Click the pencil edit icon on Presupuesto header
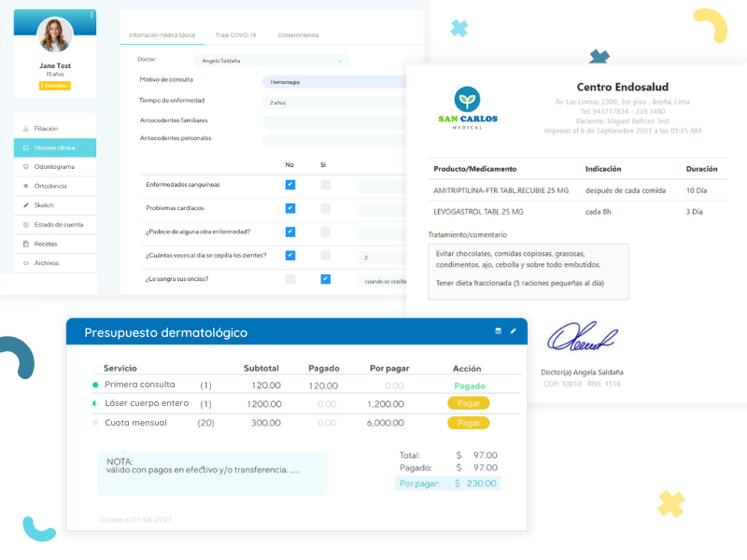 (x=513, y=331)
